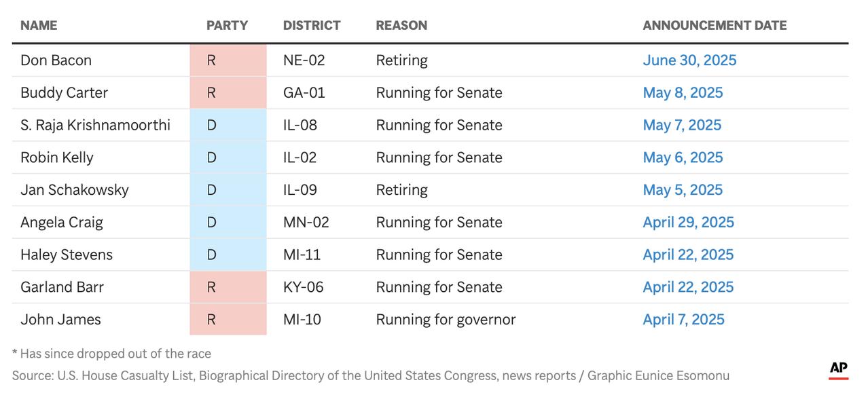Click Haley Stevens' April 22, 2025 date

tap(688, 255)
